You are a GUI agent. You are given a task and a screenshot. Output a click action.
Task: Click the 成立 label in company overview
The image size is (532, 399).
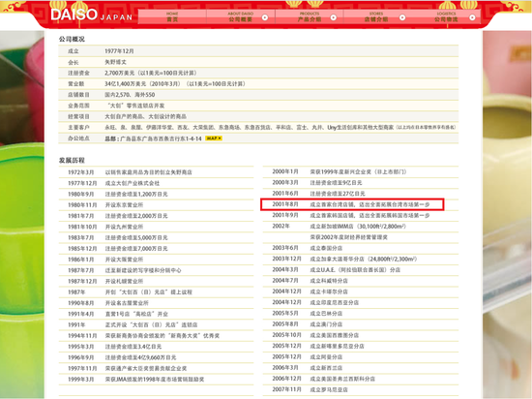74,51
